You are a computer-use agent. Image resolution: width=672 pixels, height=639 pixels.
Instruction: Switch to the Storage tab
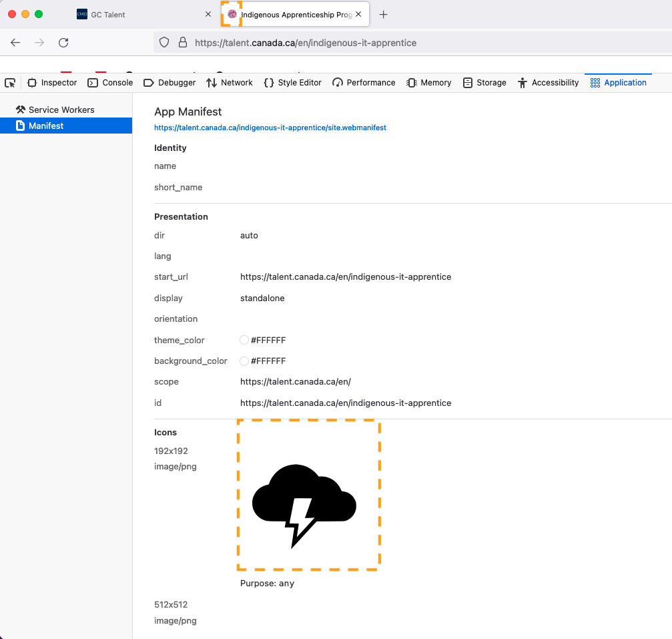(x=484, y=83)
